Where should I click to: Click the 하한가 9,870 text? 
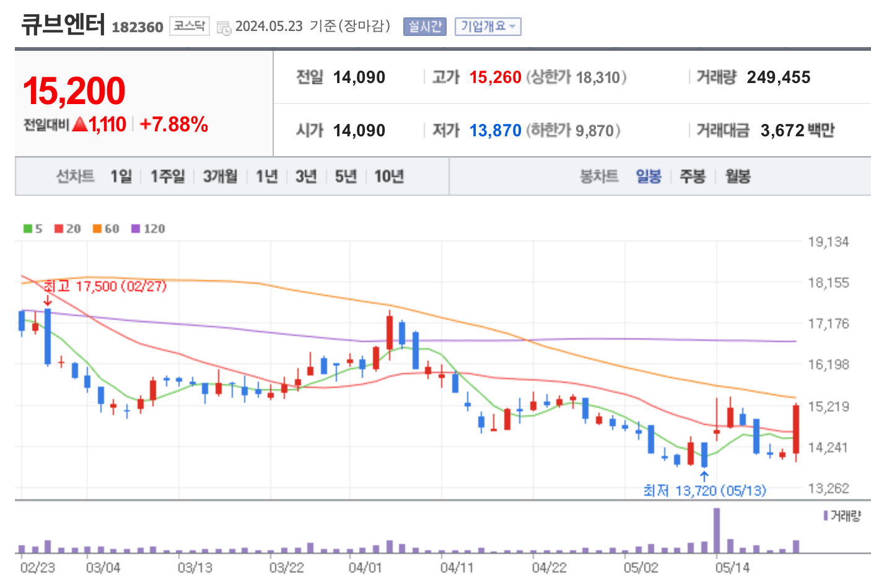click(x=573, y=131)
